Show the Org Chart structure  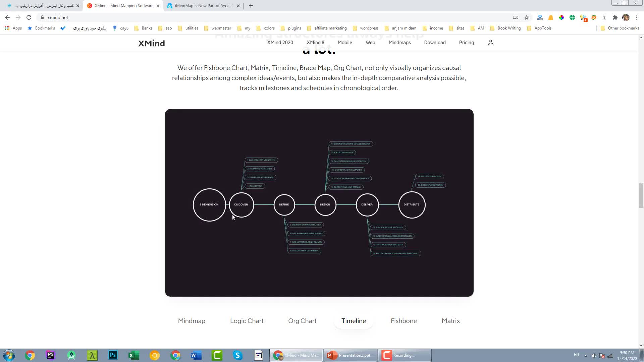point(302,321)
